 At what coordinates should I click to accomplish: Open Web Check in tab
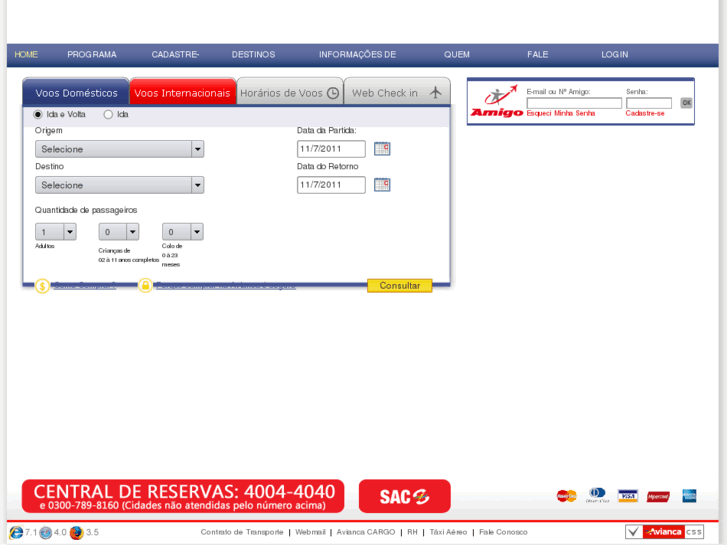coord(397,93)
